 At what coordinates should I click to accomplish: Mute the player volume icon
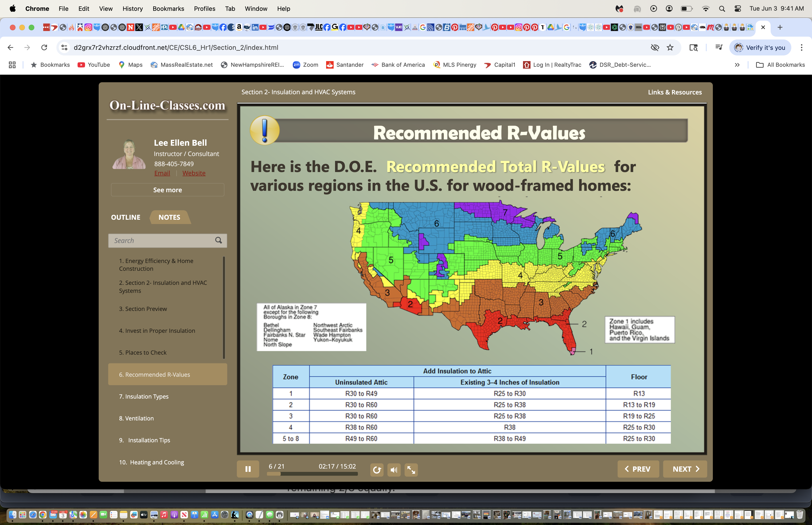pyautogui.click(x=394, y=470)
